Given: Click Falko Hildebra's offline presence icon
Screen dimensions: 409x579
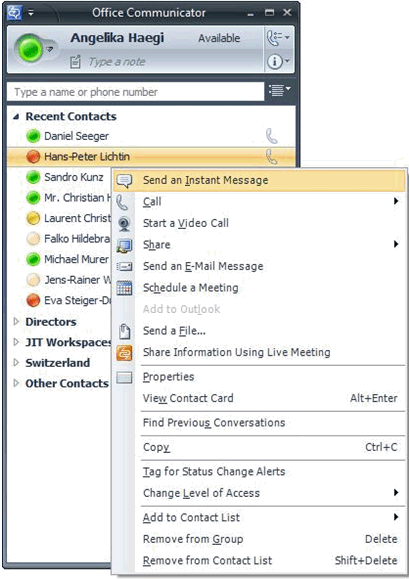Looking at the screenshot, I should (33, 239).
